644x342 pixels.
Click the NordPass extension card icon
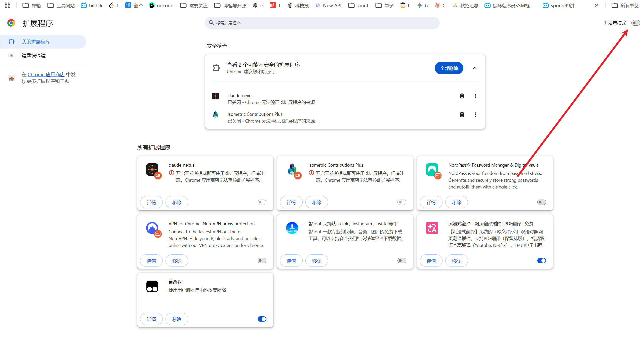pyautogui.click(x=432, y=170)
